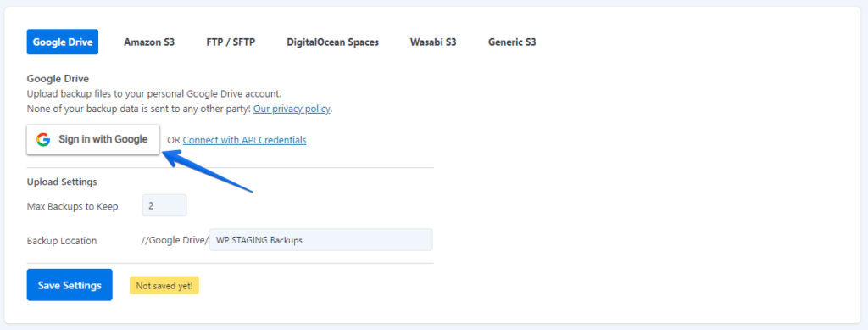Click the 'Backup Location' label
This screenshot has width=868, height=330.
(62, 241)
